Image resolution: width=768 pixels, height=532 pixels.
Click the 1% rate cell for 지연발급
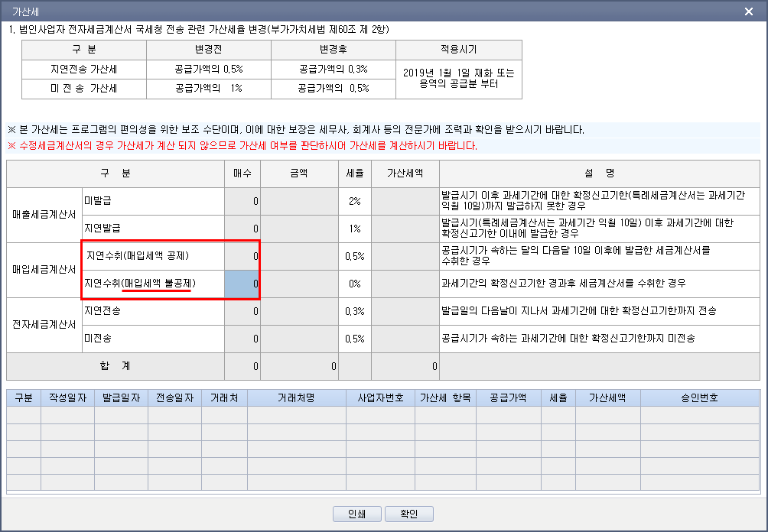pos(355,229)
